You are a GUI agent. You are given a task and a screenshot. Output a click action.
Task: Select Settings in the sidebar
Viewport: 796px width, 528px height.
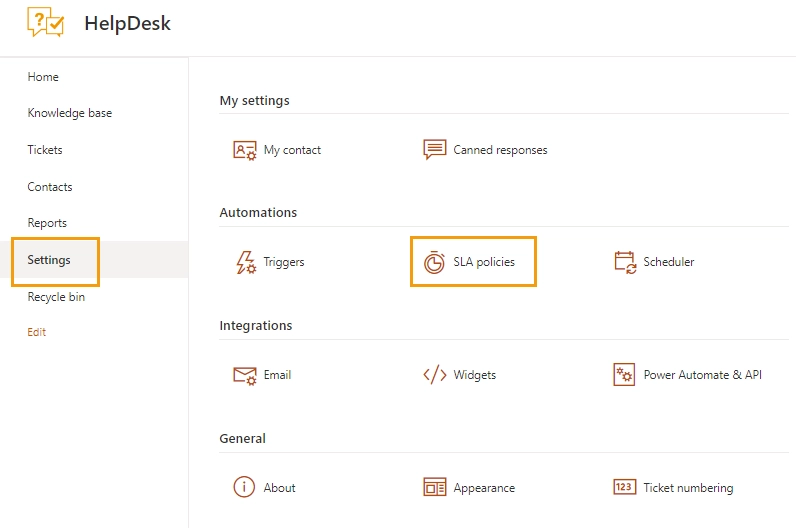(x=49, y=260)
